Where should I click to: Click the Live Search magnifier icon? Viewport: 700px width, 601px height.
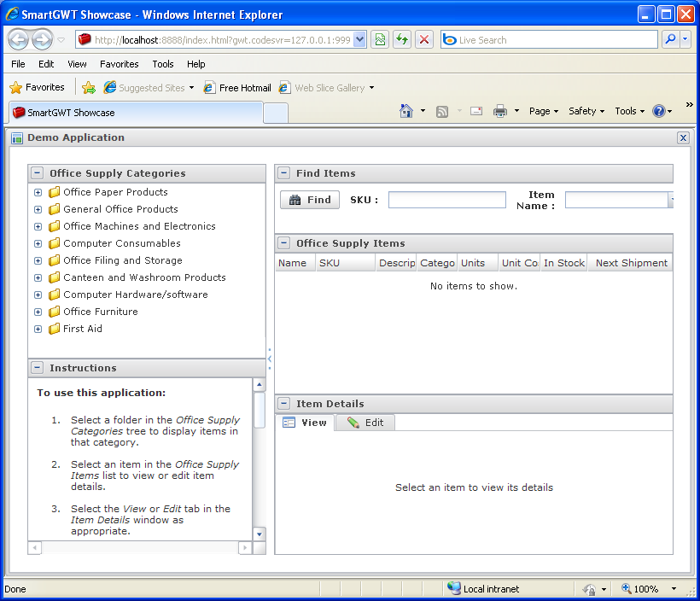[x=670, y=40]
